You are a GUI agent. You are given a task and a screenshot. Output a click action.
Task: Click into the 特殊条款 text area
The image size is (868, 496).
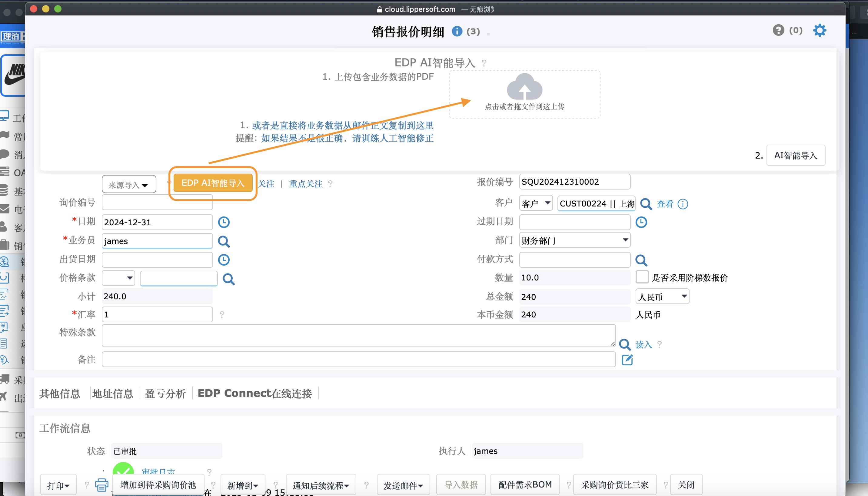point(358,336)
